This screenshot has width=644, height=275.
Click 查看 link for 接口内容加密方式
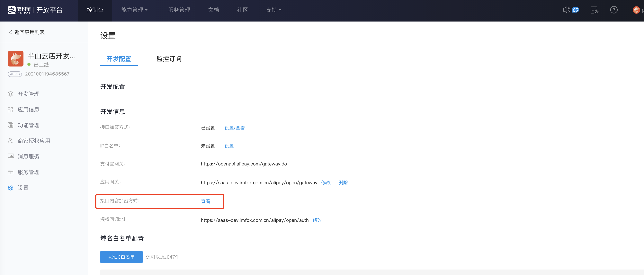tap(205, 201)
